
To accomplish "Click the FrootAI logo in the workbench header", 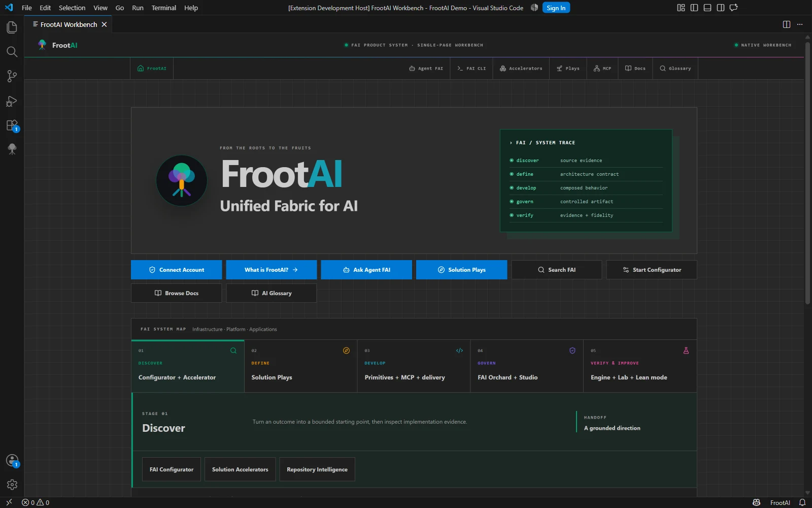I will pyautogui.click(x=42, y=45).
